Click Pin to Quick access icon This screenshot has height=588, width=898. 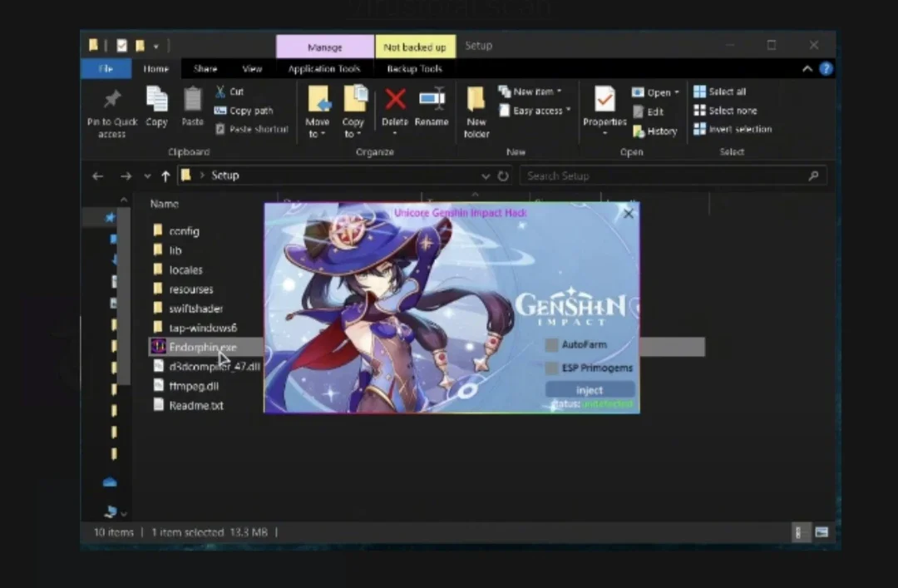point(112,99)
